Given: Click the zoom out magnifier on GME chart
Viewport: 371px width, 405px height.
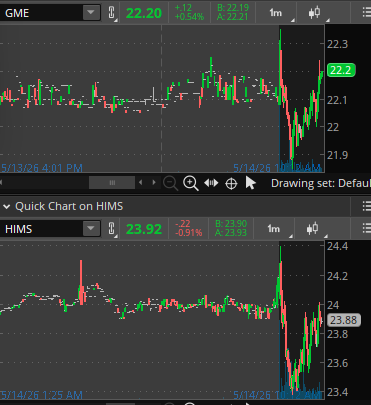Looking at the screenshot, I should coord(170,183).
